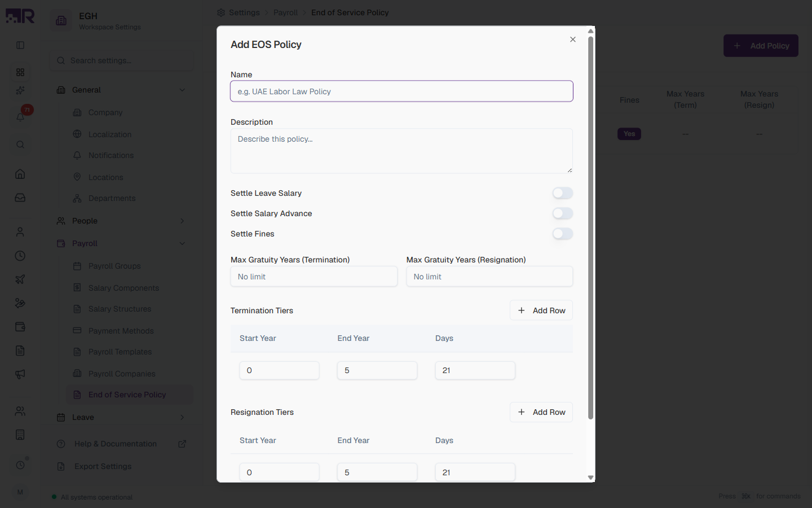
Task: Click the user avatar M
Action: tap(20, 492)
